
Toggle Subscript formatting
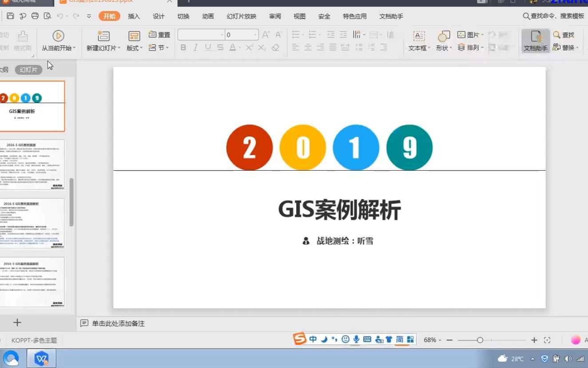[262, 48]
